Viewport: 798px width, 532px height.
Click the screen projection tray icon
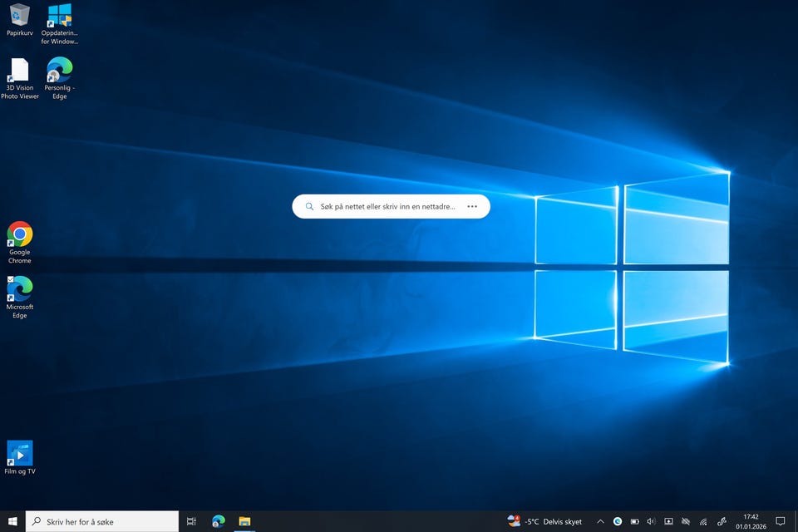(x=668, y=521)
